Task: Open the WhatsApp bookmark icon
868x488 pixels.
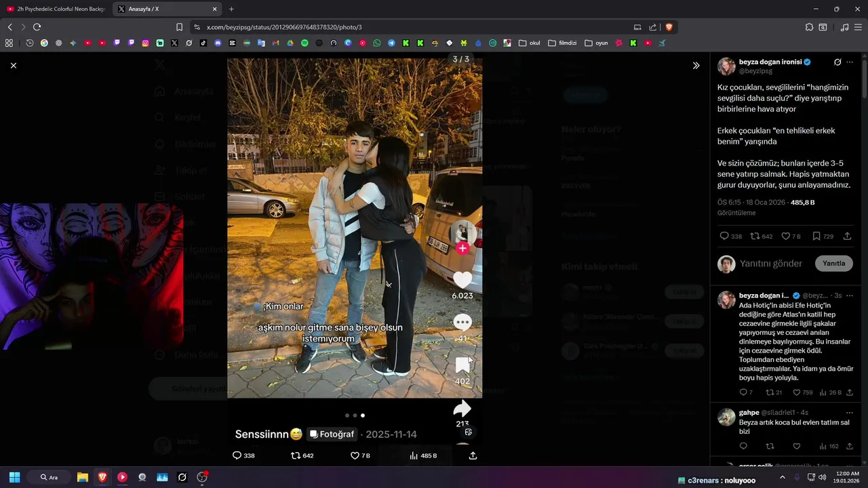Action: point(377,43)
